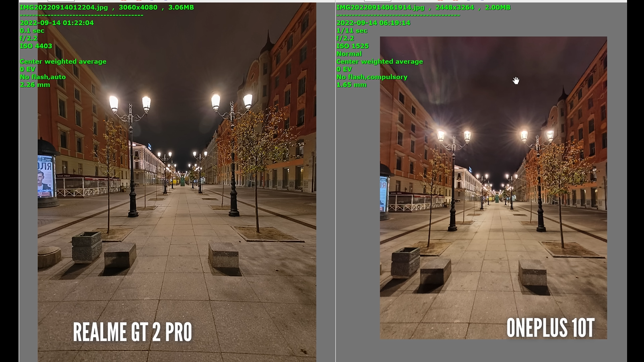Select the filename IMG20220914061914.jpg header text
644x362 pixels.
point(380,7)
